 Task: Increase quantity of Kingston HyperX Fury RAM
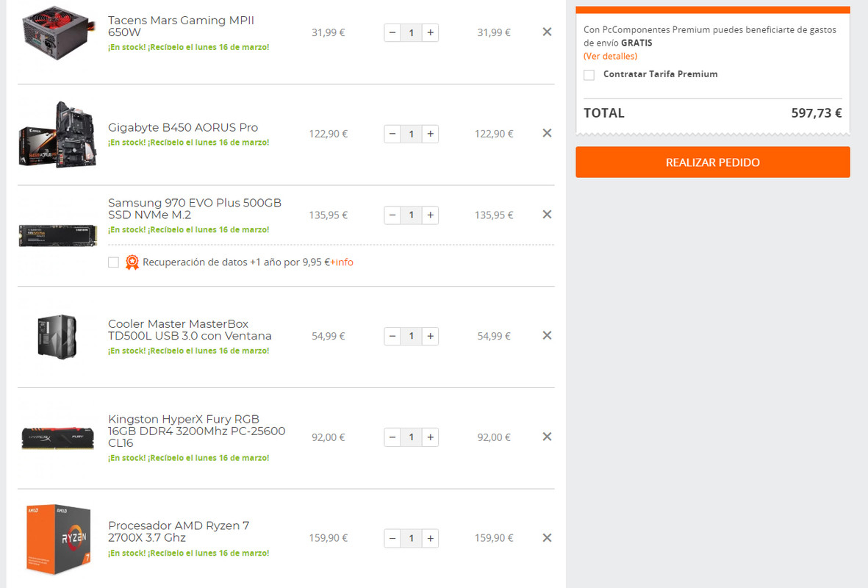[x=430, y=437]
